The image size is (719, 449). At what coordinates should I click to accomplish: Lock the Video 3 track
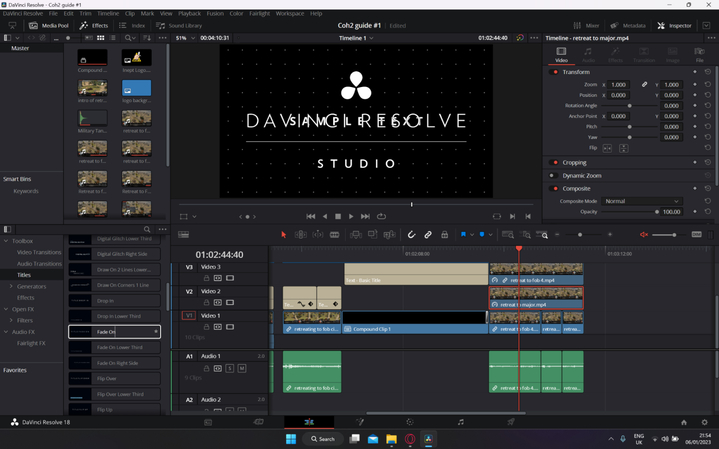(x=206, y=278)
